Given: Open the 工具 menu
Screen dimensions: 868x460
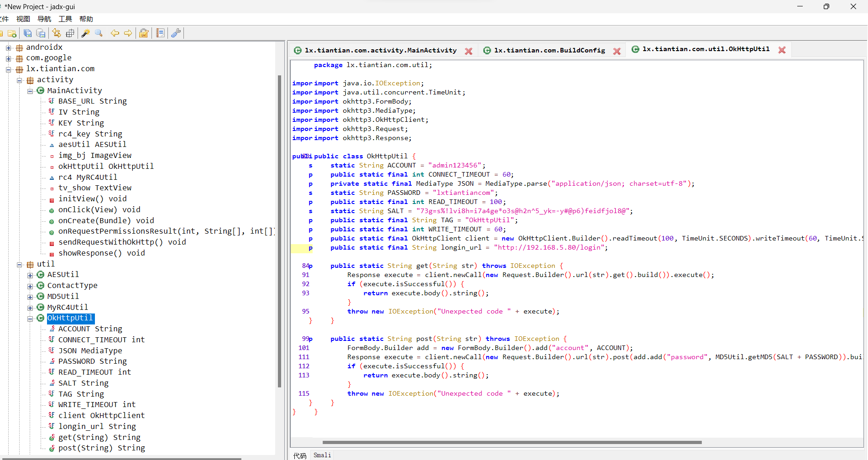Looking at the screenshot, I should [65, 19].
